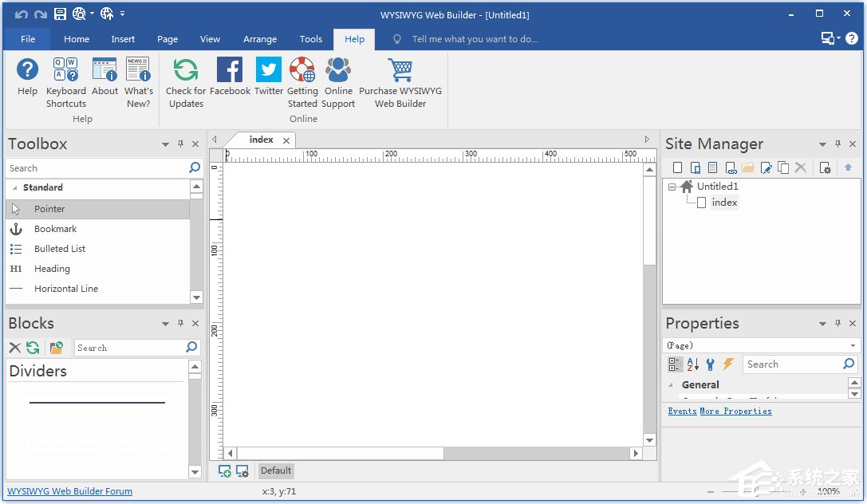867x504 pixels.
Task: Click Purchase WYSIWYG Web Builder cart
Action: 400,71
